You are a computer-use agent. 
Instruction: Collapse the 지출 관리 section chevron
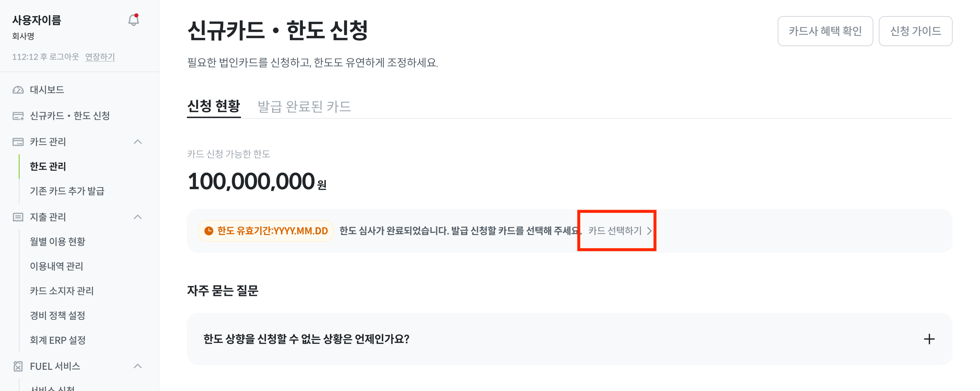(138, 217)
